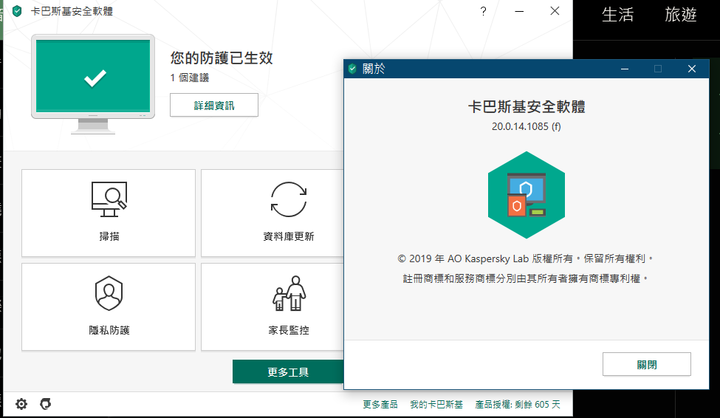Minimize the main Kaspersky window
The width and height of the screenshot is (720, 418).
tap(519, 11)
